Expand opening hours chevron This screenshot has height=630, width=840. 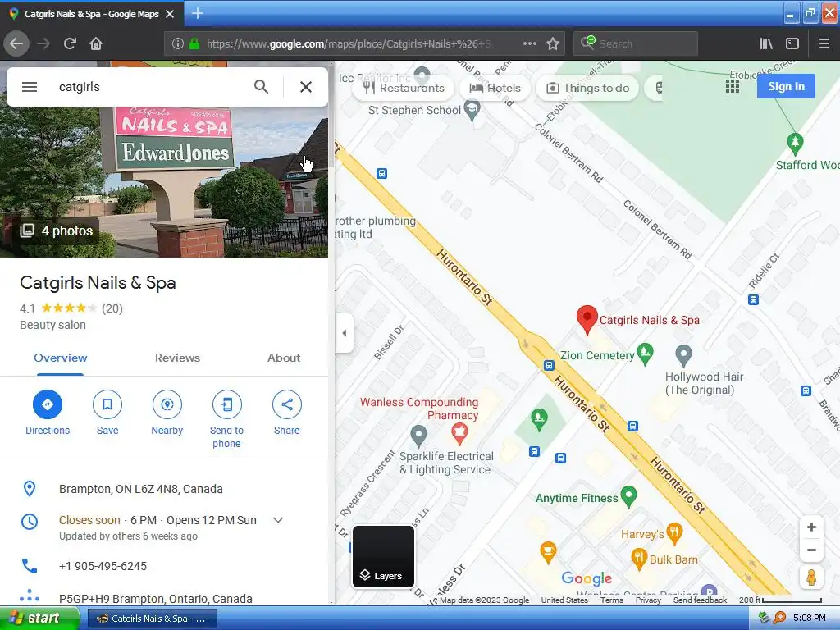click(x=278, y=520)
